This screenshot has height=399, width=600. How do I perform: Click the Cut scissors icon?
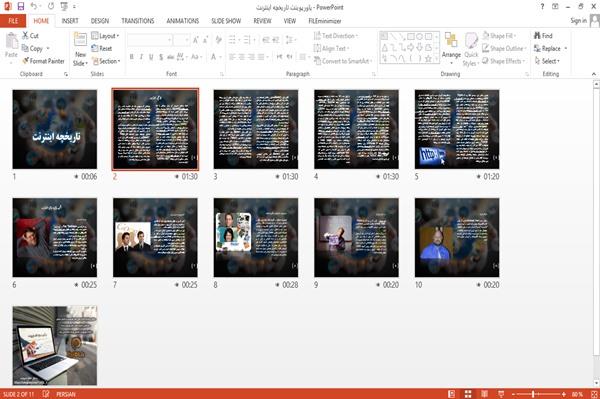25,36
